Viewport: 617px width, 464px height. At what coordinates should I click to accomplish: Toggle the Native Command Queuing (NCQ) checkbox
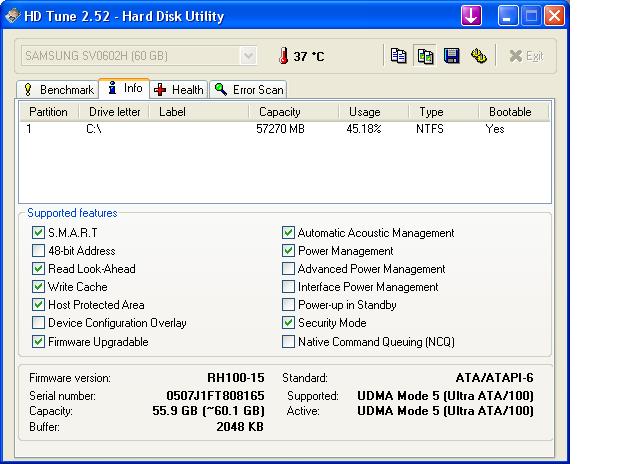[x=288, y=342]
